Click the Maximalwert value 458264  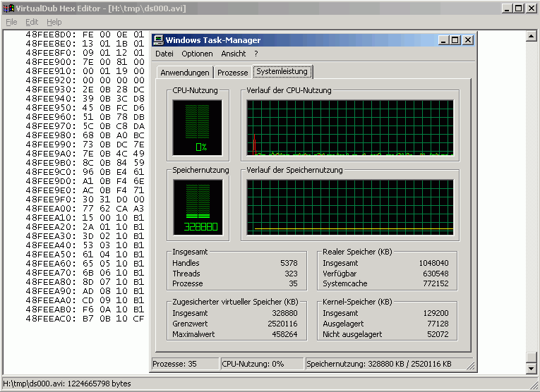pos(284,334)
